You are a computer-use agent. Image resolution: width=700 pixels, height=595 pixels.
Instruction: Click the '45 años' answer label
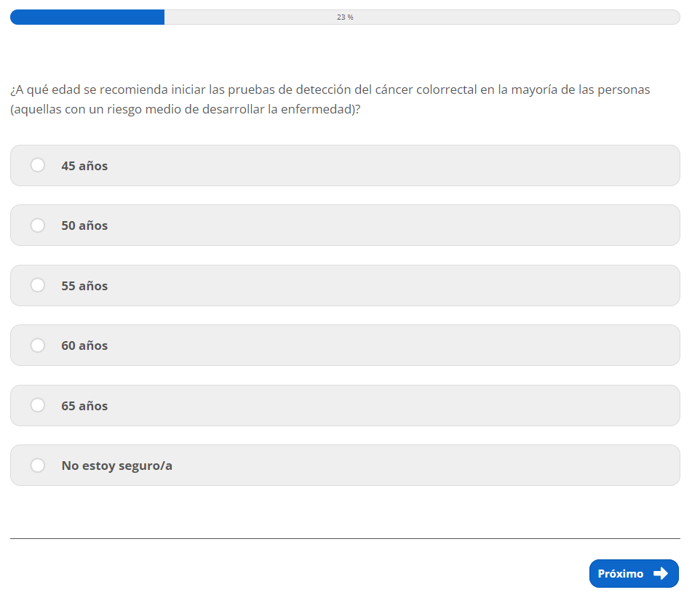click(84, 166)
